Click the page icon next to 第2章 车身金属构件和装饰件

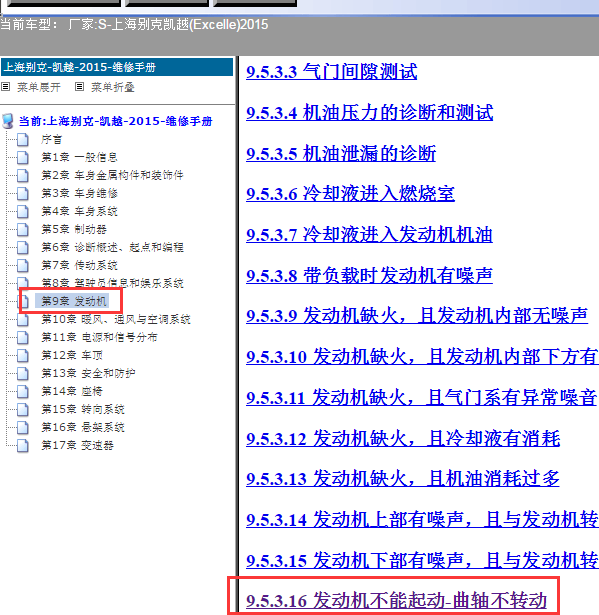[x=23, y=175]
